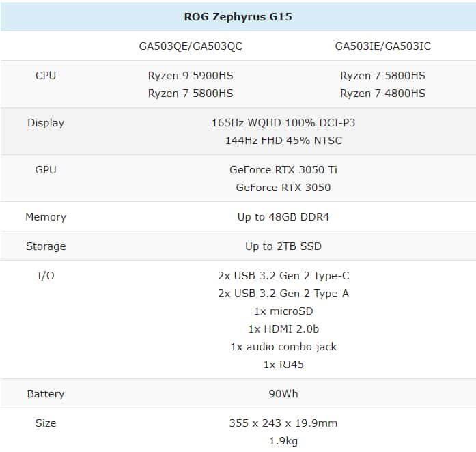This screenshot has height=452, width=476.
Task: Select Up to 48GB DDR4 text
Action: pos(283,216)
